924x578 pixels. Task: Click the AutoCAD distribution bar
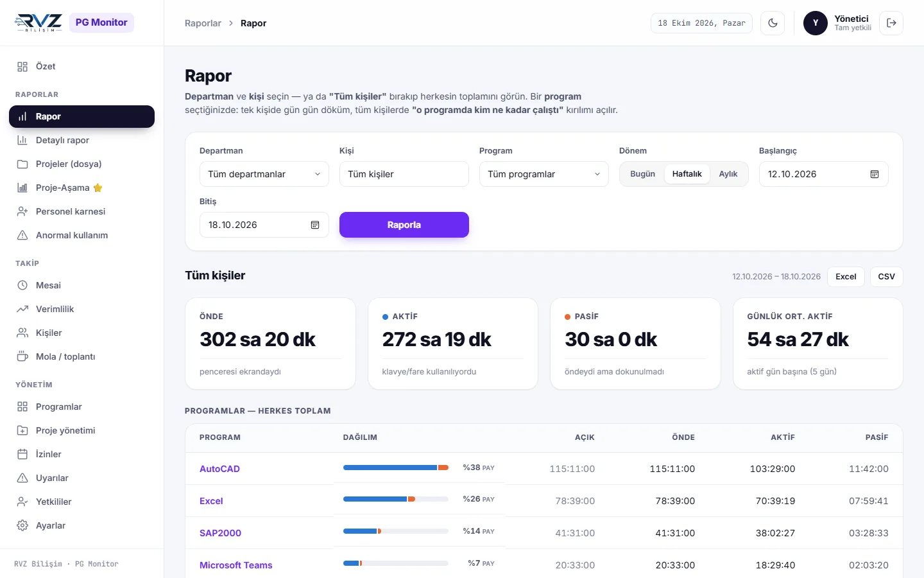(x=396, y=468)
